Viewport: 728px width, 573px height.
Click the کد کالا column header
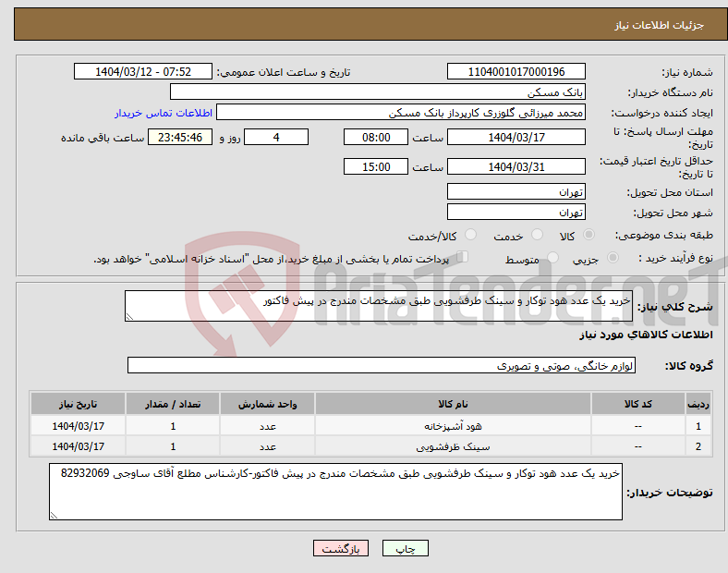(638, 404)
